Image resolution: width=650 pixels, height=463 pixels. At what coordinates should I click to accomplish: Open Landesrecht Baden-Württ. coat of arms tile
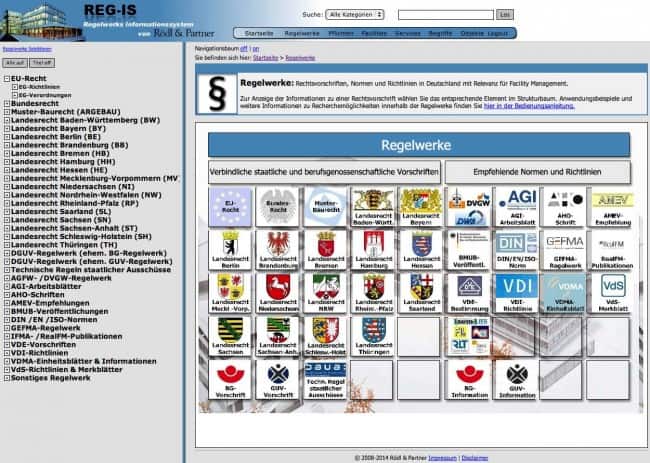[373, 206]
